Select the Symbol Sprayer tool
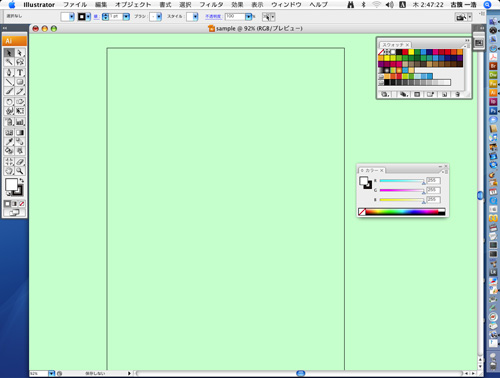The image size is (500, 378). [x=9, y=122]
